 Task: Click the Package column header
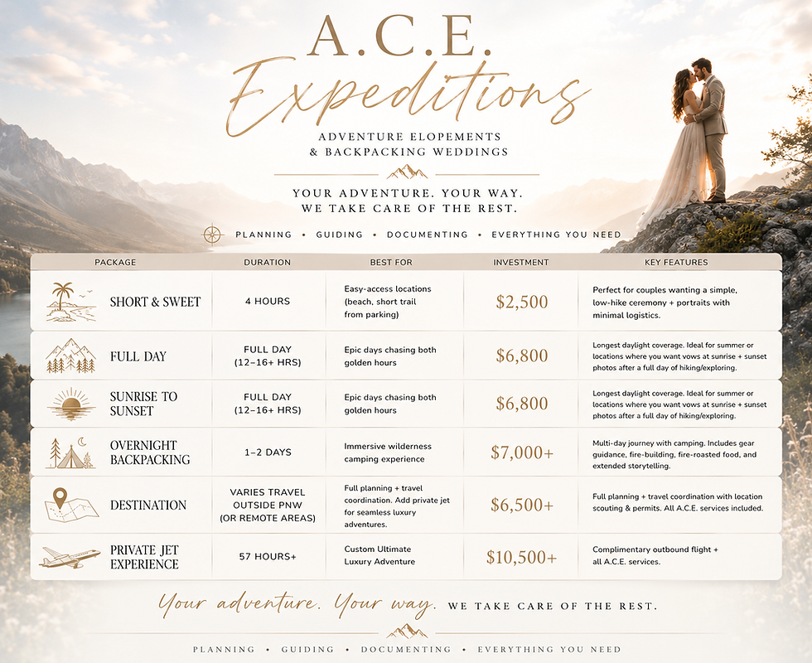115,262
